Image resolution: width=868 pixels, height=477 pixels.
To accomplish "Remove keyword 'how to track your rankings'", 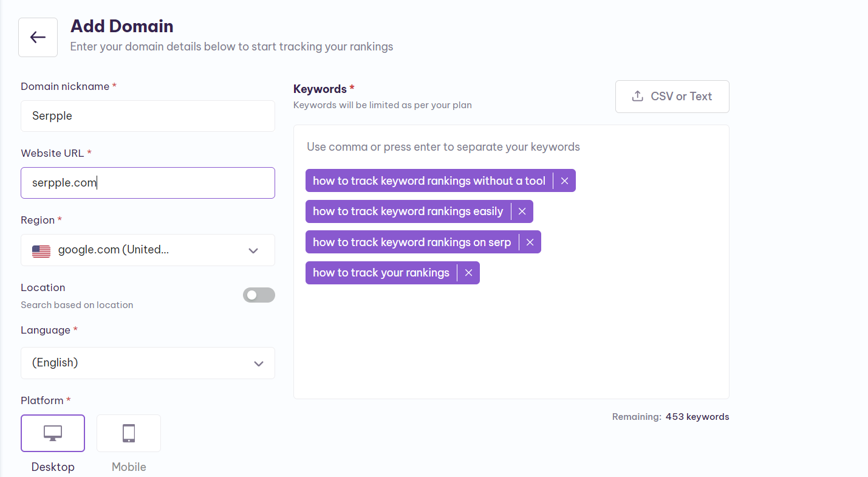I will (x=468, y=273).
